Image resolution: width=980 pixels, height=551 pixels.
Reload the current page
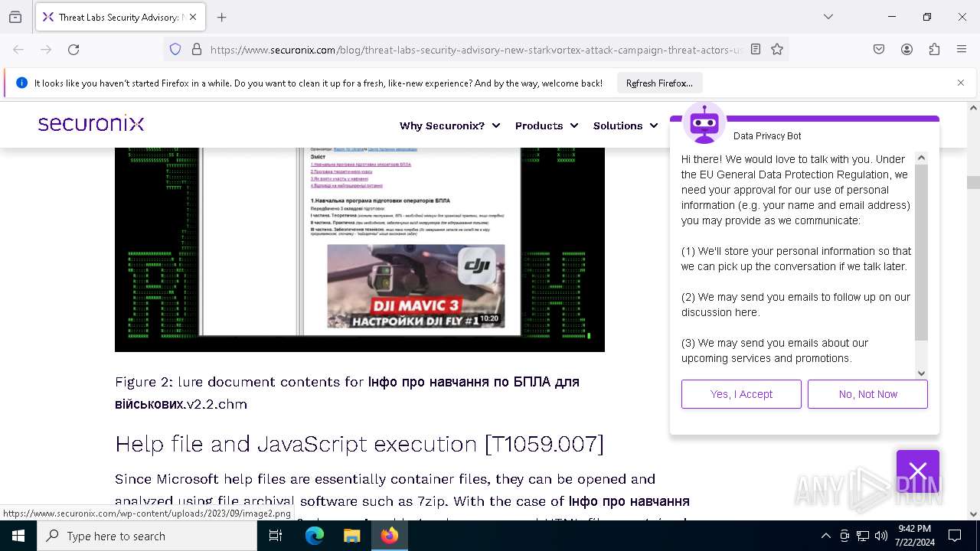click(x=73, y=49)
